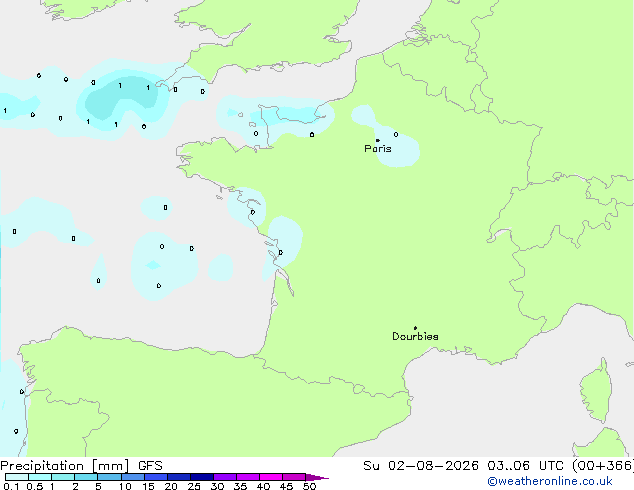Image resolution: width=634 pixels, height=490 pixels.
Task: Select the 25–30 mm dark blue legend swatch
Action: 201,477
